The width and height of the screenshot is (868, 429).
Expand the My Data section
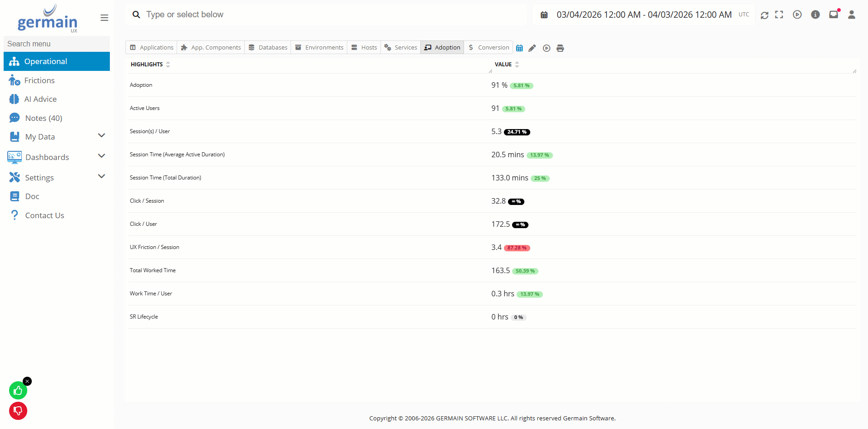pyautogui.click(x=102, y=135)
